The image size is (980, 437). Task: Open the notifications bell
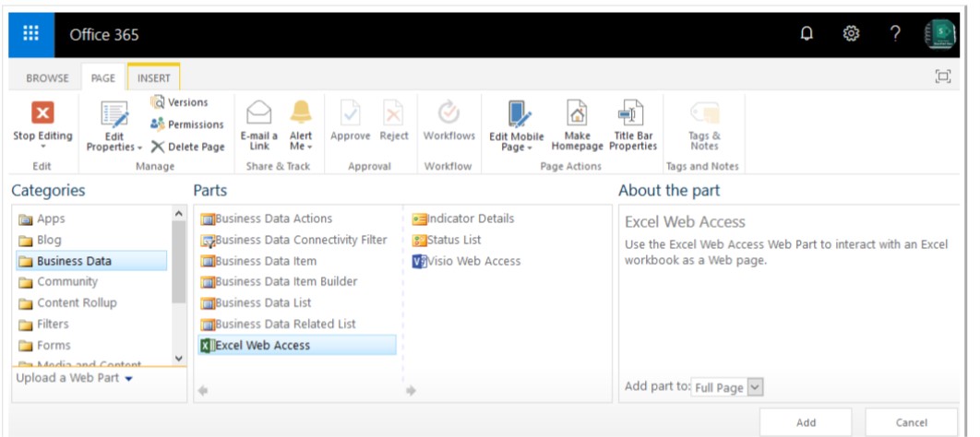(x=807, y=34)
